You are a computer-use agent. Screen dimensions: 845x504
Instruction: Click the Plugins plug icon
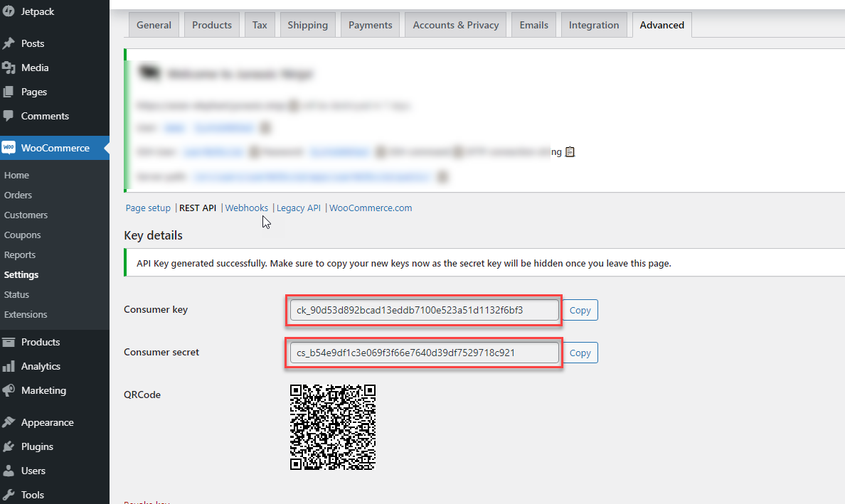pos(8,446)
